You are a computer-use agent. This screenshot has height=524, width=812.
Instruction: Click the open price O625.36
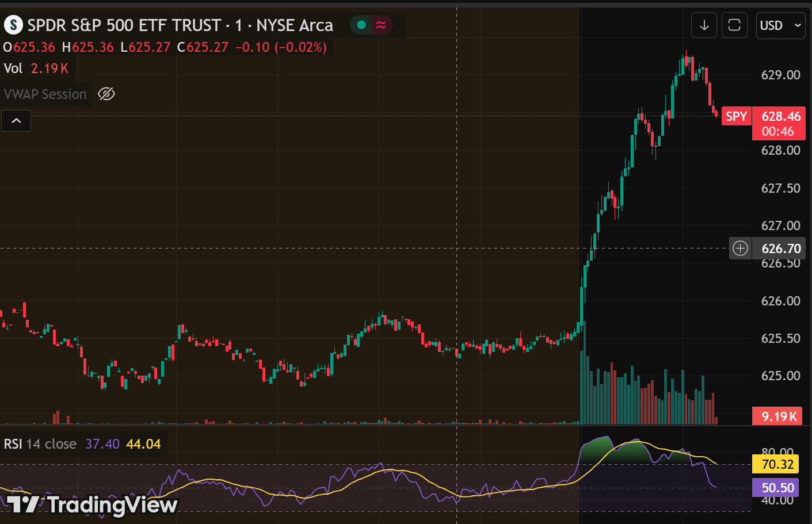click(29, 47)
